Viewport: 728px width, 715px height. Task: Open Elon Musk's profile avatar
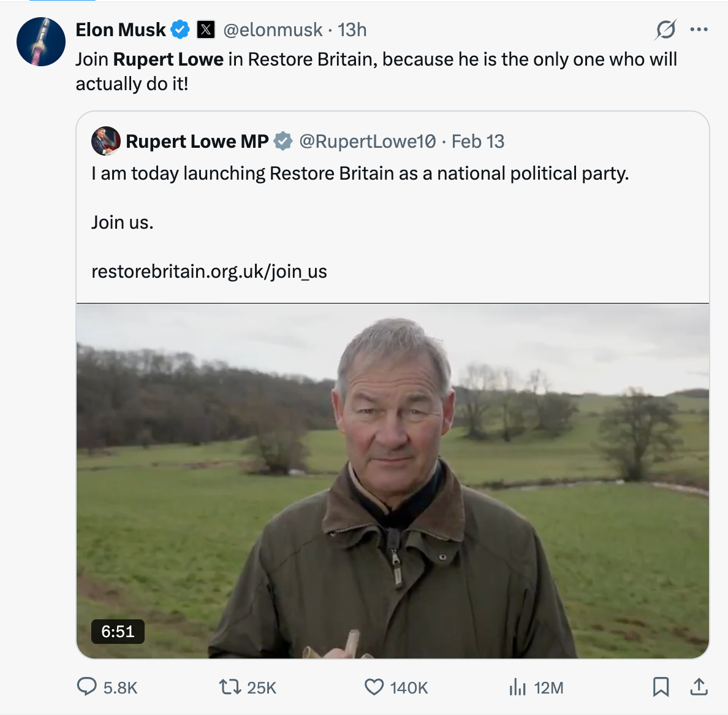tap(41, 42)
